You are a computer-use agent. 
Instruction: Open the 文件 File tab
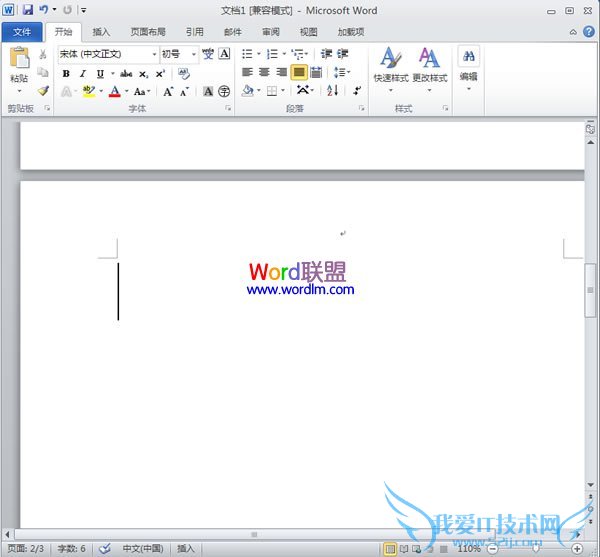22,32
